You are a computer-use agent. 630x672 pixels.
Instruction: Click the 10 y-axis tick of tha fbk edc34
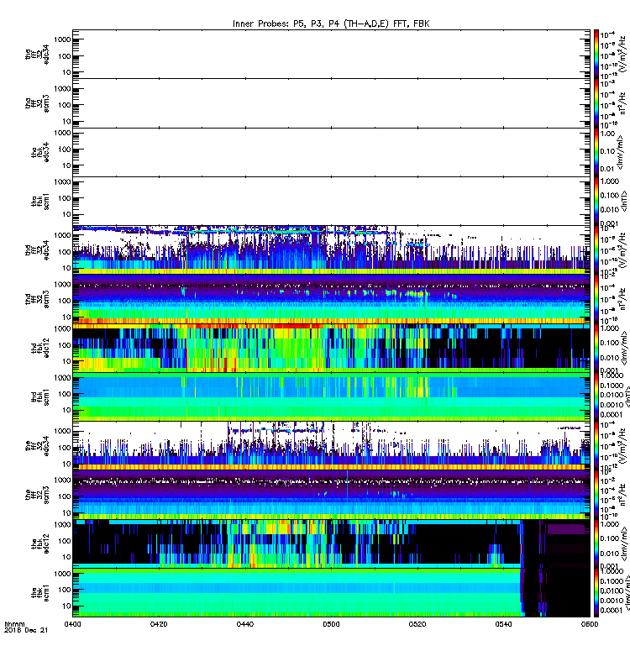tap(66, 165)
